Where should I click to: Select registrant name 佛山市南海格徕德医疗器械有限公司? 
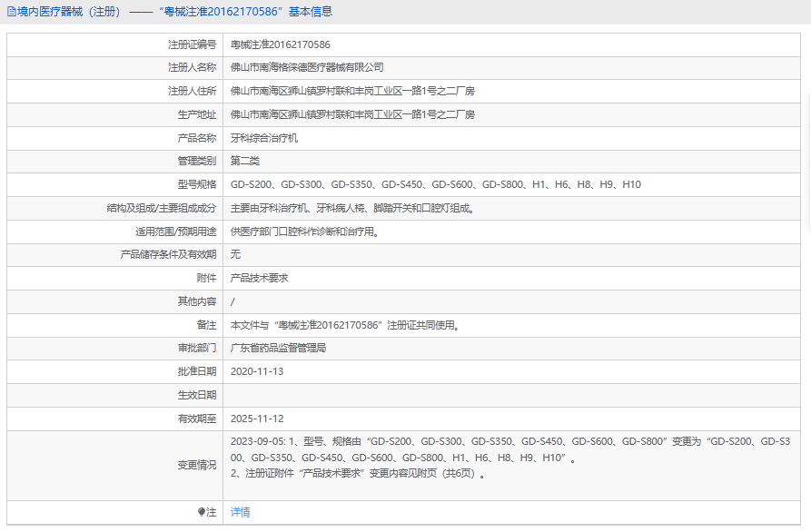[x=307, y=68]
